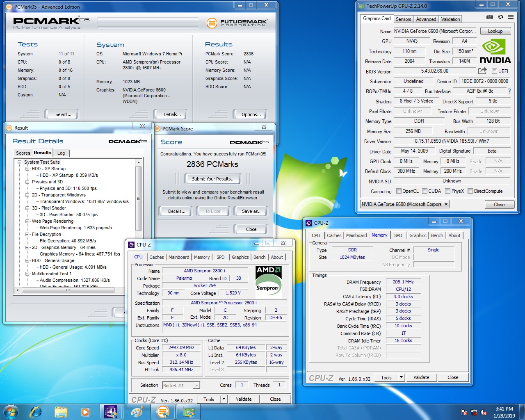Image resolution: width=525 pixels, height=420 pixels.
Task: Open Paint from the taskbar
Action: pos(137,412)
